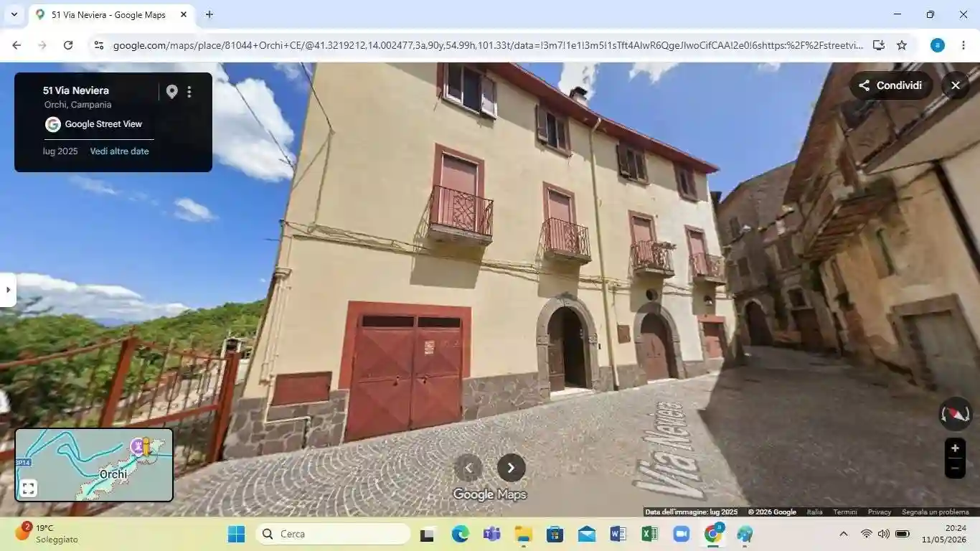This screenshot has width=980, height=551.
Task: Expand the collapsed side panel arrow
Action: [x=8, y=290]
